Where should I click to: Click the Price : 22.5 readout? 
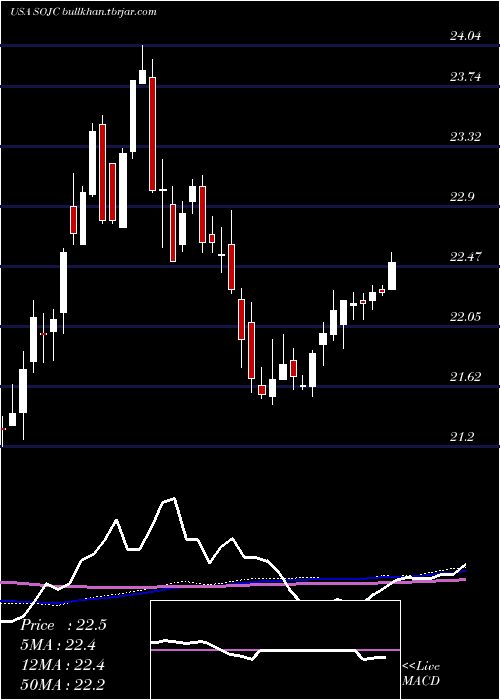[x=63, y=625]
